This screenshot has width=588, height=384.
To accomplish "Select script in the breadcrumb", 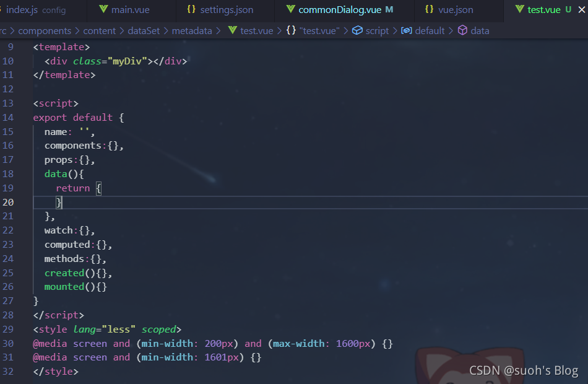I will click(x=378, y=31).
